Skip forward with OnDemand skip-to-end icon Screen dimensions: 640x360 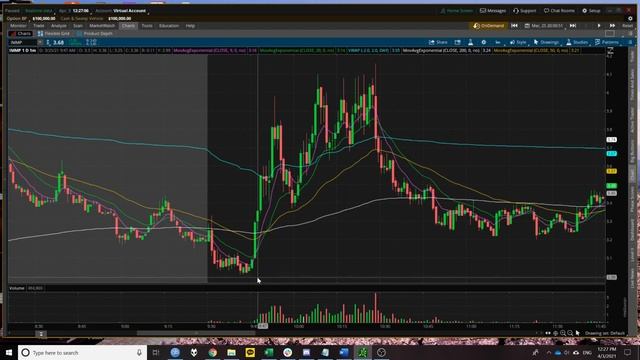pyautogui.click(x=573, y=26)
